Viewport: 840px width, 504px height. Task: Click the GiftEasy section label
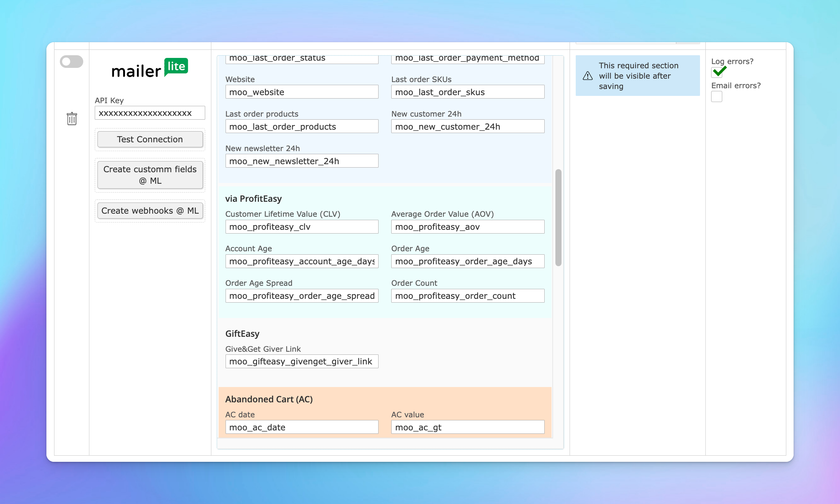coord(242,334)
